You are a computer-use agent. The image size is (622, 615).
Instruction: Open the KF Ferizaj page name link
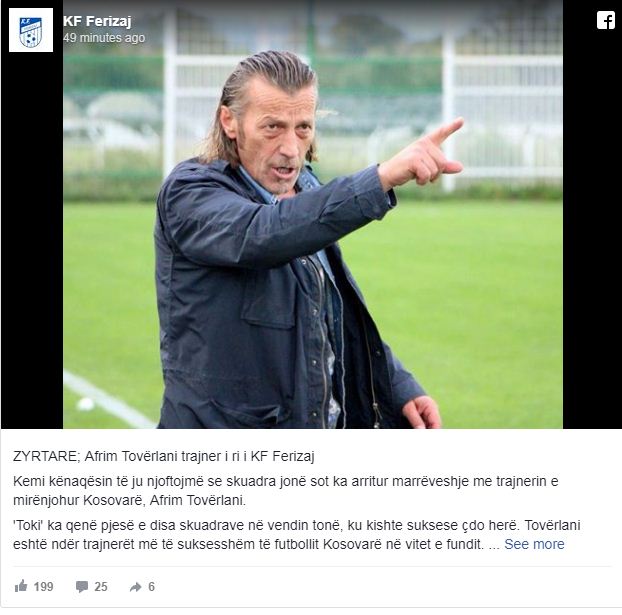97,21
